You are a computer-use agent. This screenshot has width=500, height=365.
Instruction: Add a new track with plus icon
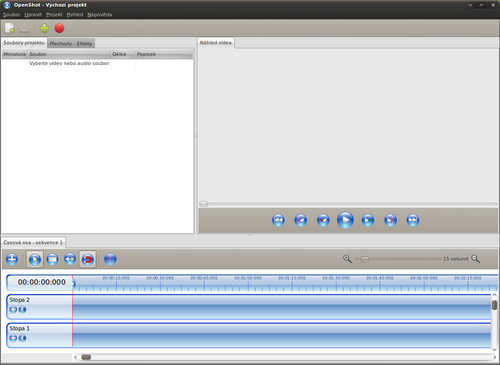point(12,259)
